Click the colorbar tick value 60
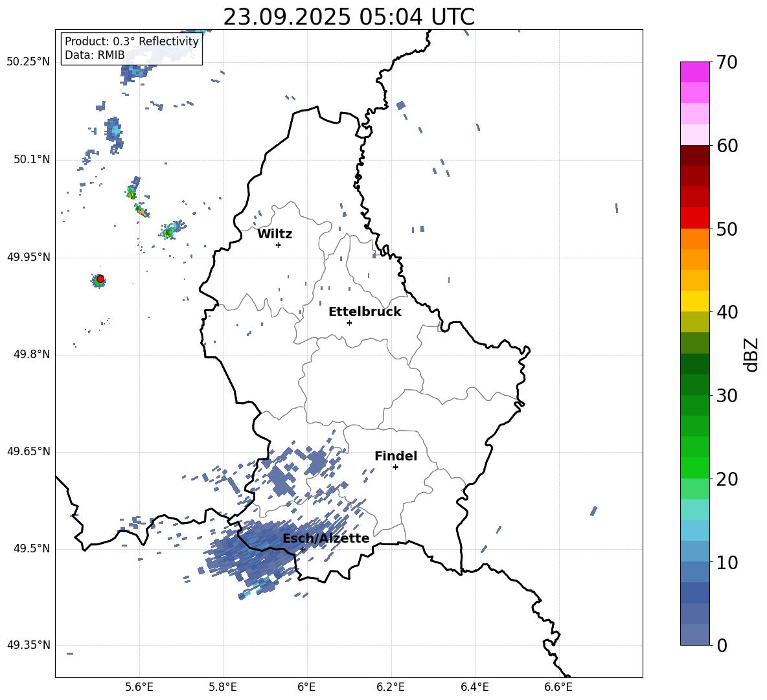The image size is (767, 700). (x=727, y=146)
